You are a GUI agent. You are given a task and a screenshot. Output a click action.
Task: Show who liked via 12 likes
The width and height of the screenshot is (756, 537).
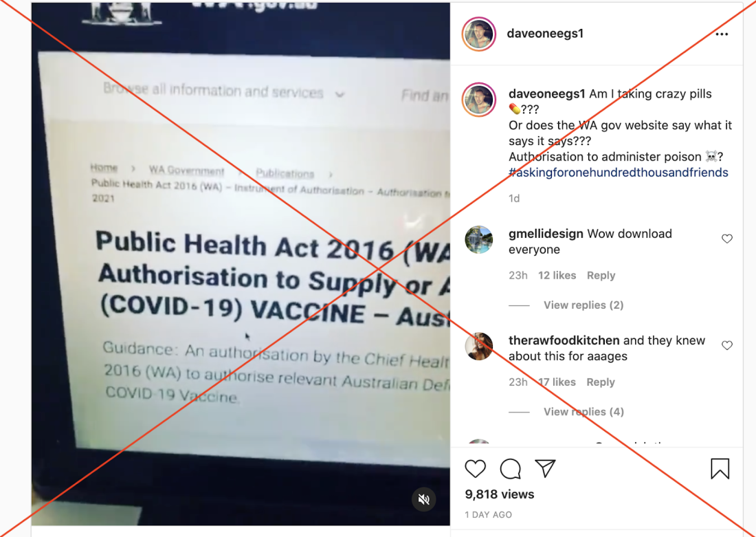click(557, 276)
